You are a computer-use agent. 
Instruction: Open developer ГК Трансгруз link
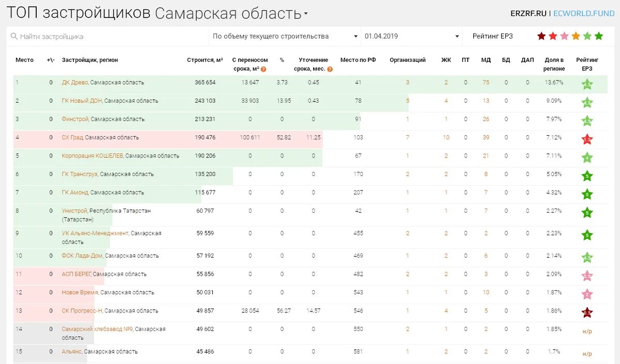[x=80, y=174]
